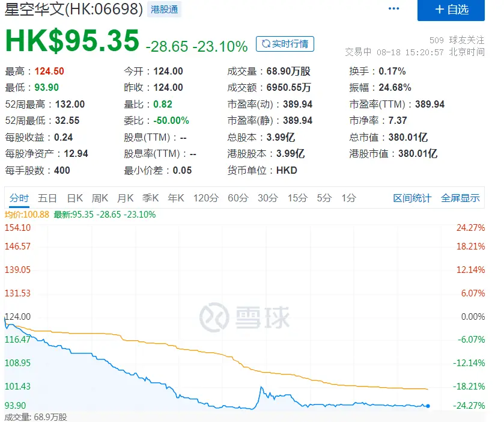The width and height of the screenshot is (504, 422).
Task: Select the 季K quarterly chart tab
Action: click(x=150, y=198)
